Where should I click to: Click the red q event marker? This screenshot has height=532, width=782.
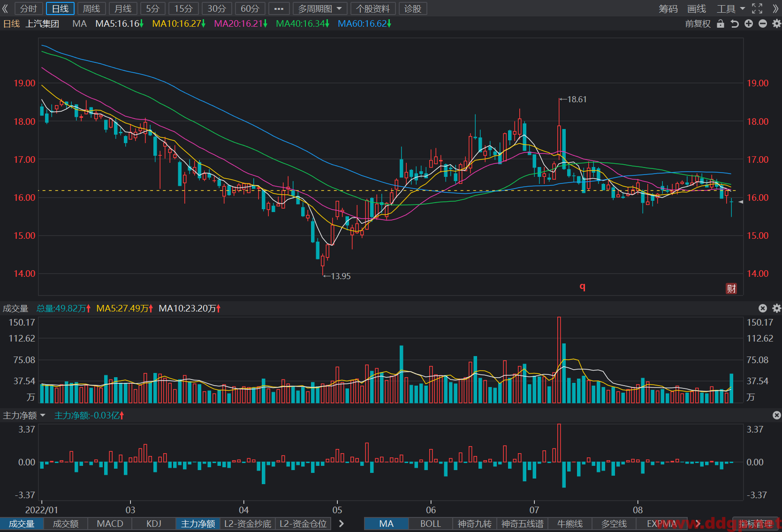click(x=583, y=287)
